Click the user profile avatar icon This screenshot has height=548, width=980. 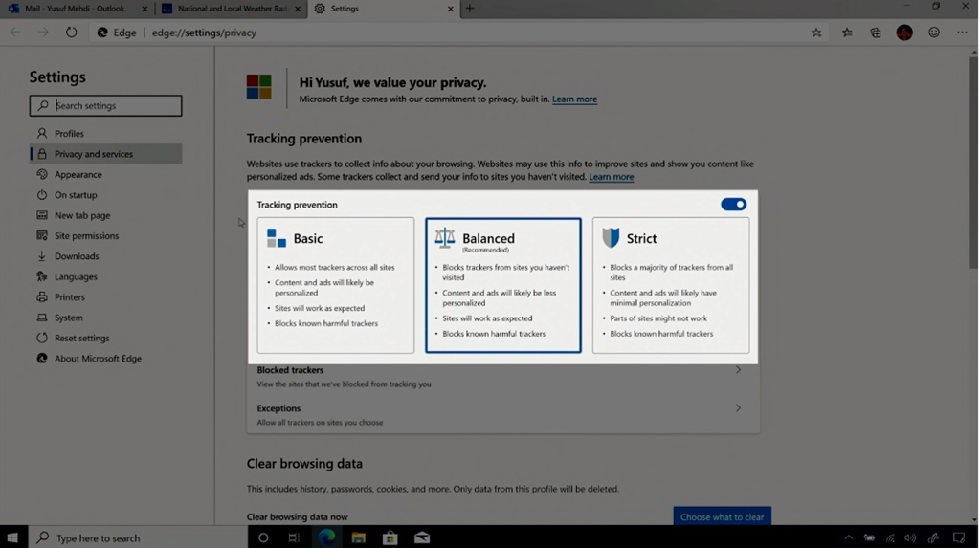(x=904, y=33)
